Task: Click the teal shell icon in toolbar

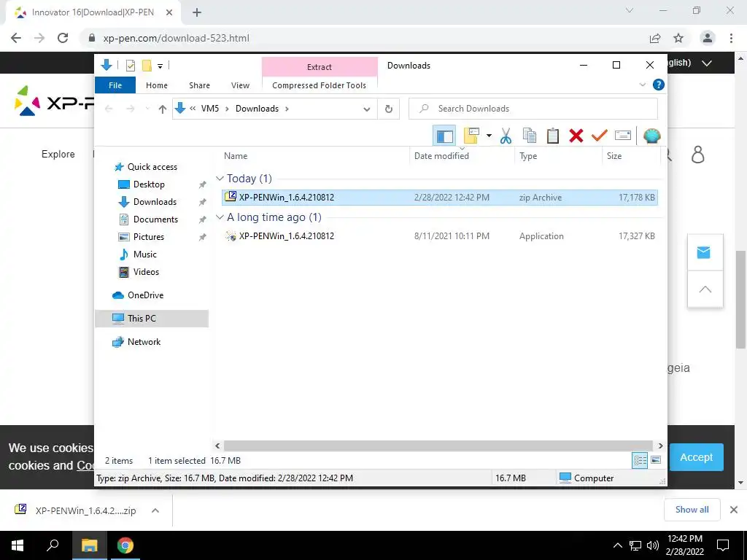Action: [651, 136]
